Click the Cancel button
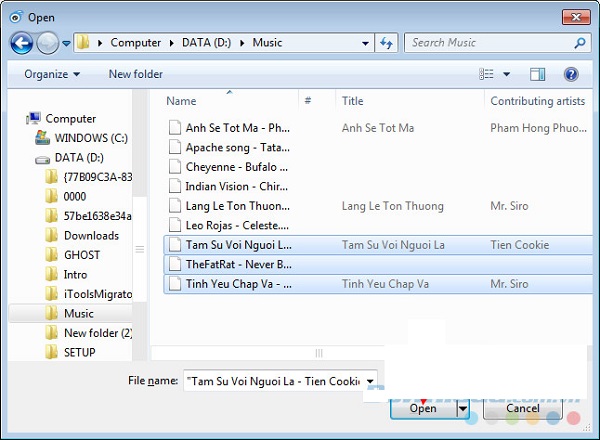The height and width of the screenshot is (440, 600). tap(523, 409)
